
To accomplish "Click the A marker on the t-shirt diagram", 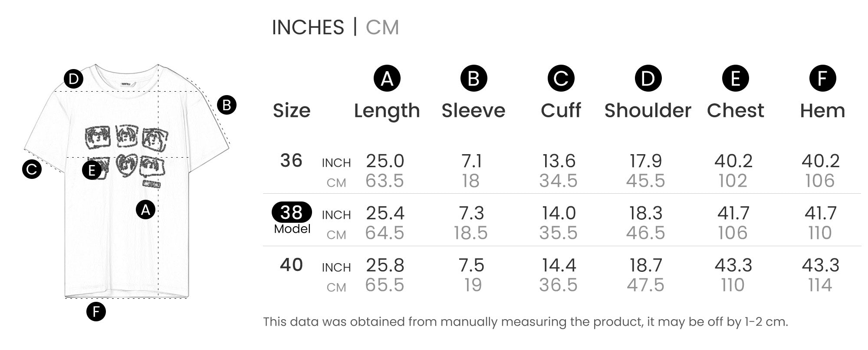I will [145, 210].
